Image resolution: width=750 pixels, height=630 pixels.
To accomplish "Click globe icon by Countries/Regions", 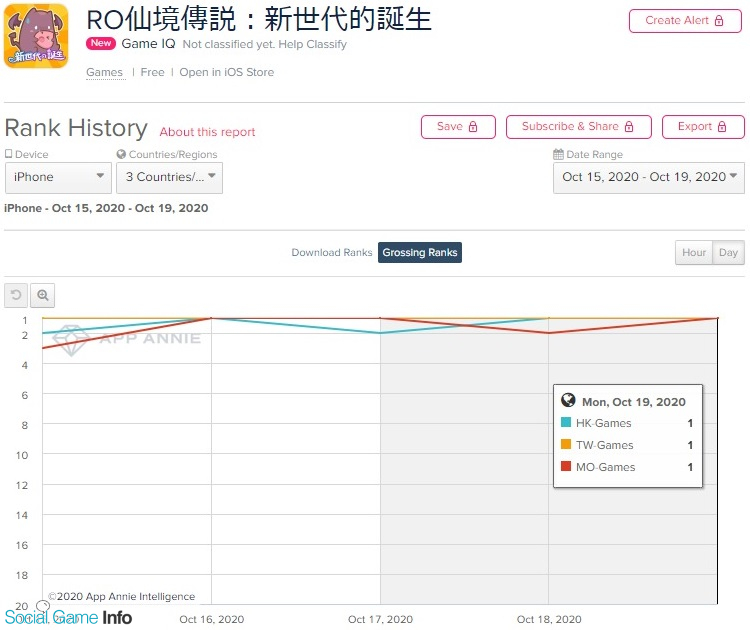I will (x=121, y=154).
